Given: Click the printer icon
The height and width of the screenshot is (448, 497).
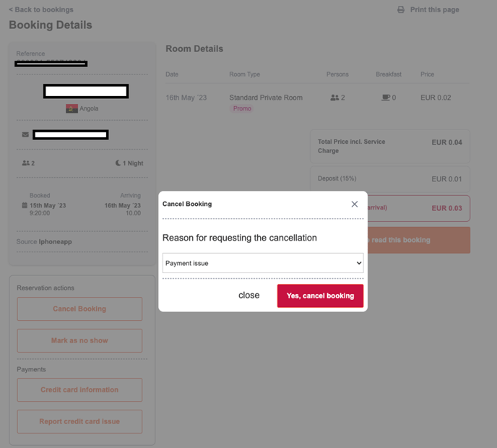Looking at the screenshot, I should point(401,10).
